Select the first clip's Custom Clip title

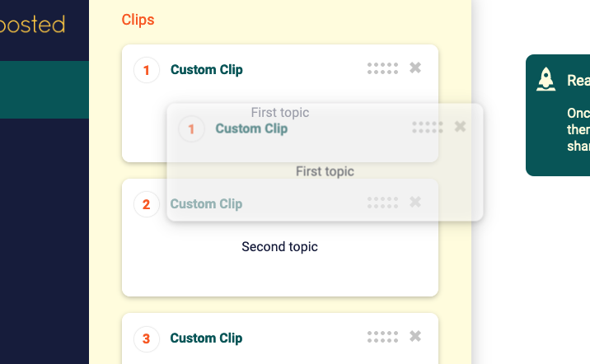[207, 69]
